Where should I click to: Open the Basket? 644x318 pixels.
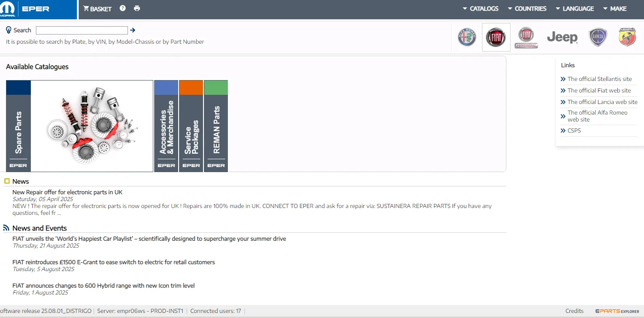98,9
